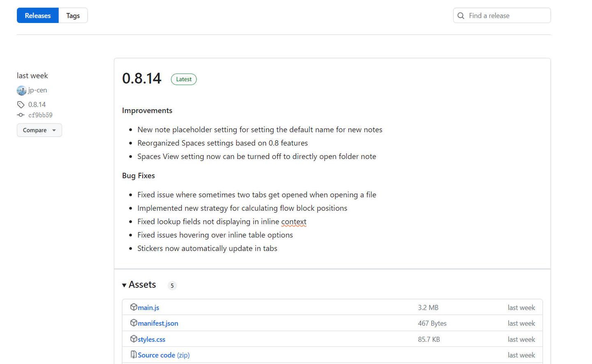The width and height of the screenshot is (592, 364).
Task: Click the package icon next to manifest.json
Action: (134, 323)
